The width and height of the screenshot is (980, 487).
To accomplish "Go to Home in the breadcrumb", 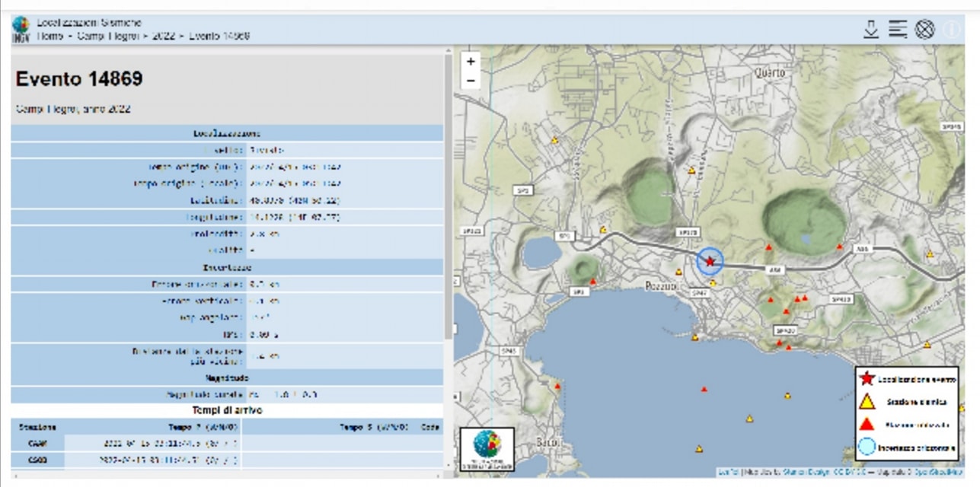I will (x=50, y=36).
